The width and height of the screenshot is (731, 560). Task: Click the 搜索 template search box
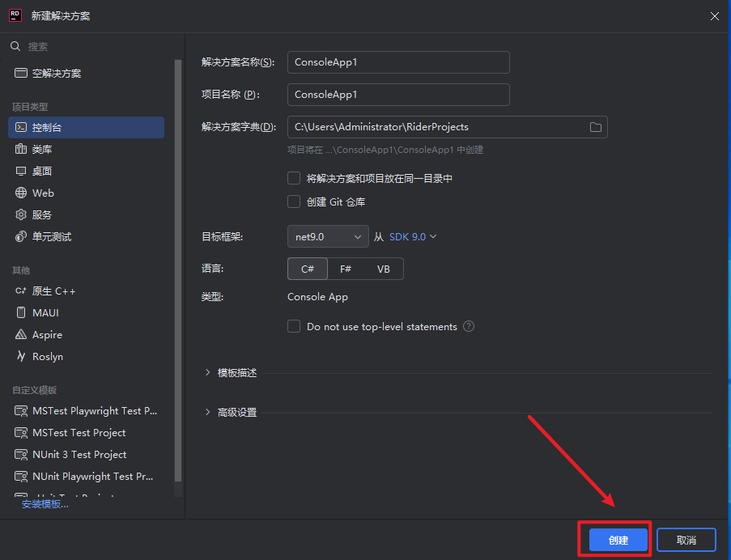tap(93, 47)
